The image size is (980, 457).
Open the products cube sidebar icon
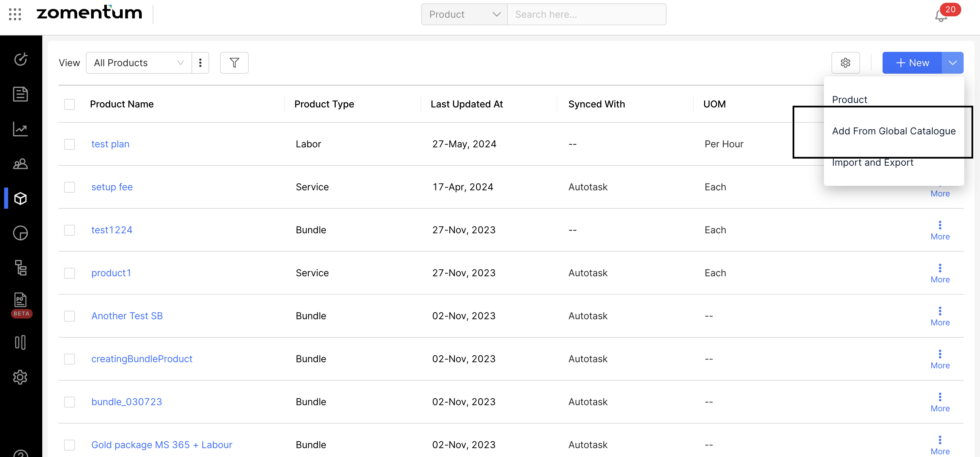coord(20,198)
